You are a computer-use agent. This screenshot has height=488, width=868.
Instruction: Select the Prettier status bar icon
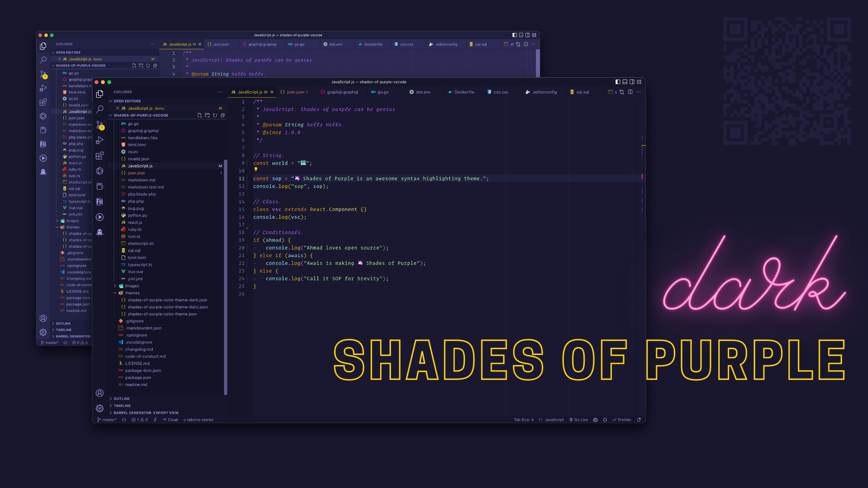pos(621,419)
